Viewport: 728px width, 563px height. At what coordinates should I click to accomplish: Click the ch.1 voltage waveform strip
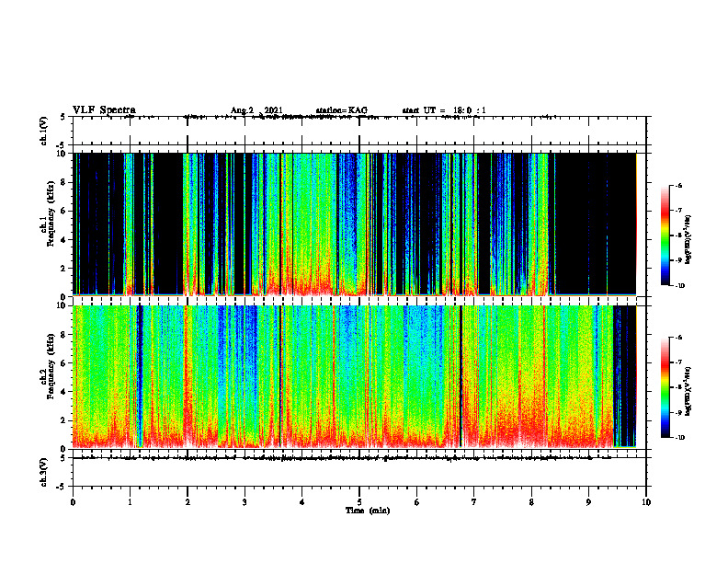pyautogui.click(x=359, y=131)
